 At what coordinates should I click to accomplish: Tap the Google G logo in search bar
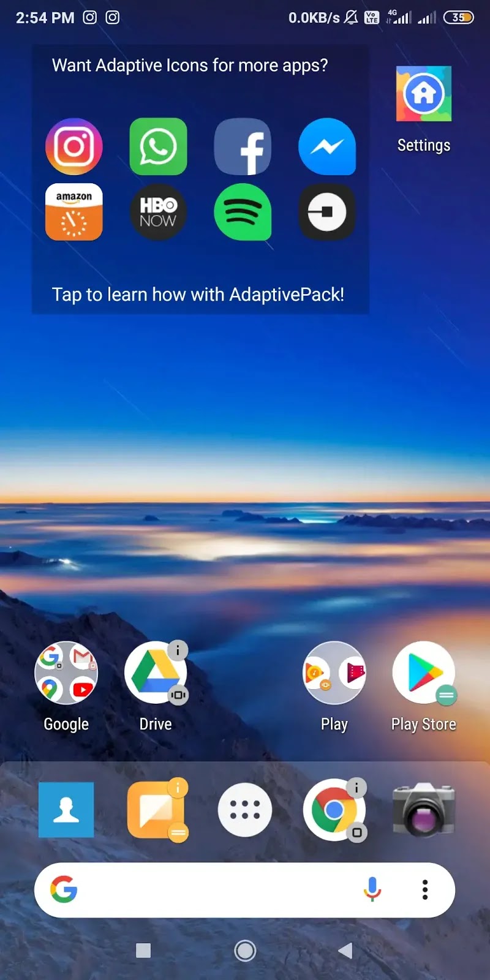tap(64, 889)
